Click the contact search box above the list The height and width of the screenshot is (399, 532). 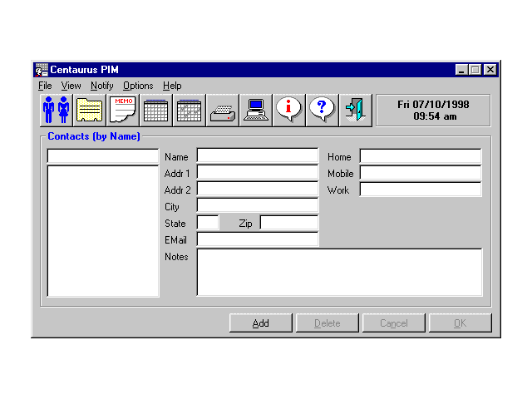[102, 156]
